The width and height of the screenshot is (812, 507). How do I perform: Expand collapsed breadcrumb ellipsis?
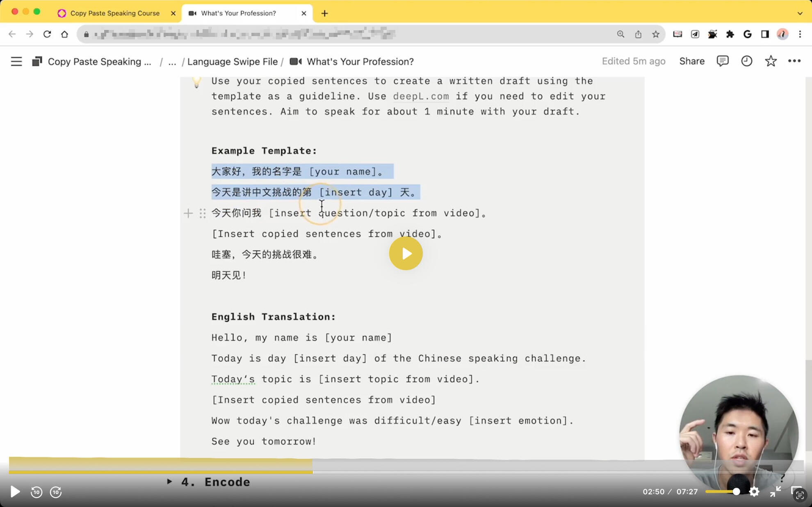click(x=172, y=62)
